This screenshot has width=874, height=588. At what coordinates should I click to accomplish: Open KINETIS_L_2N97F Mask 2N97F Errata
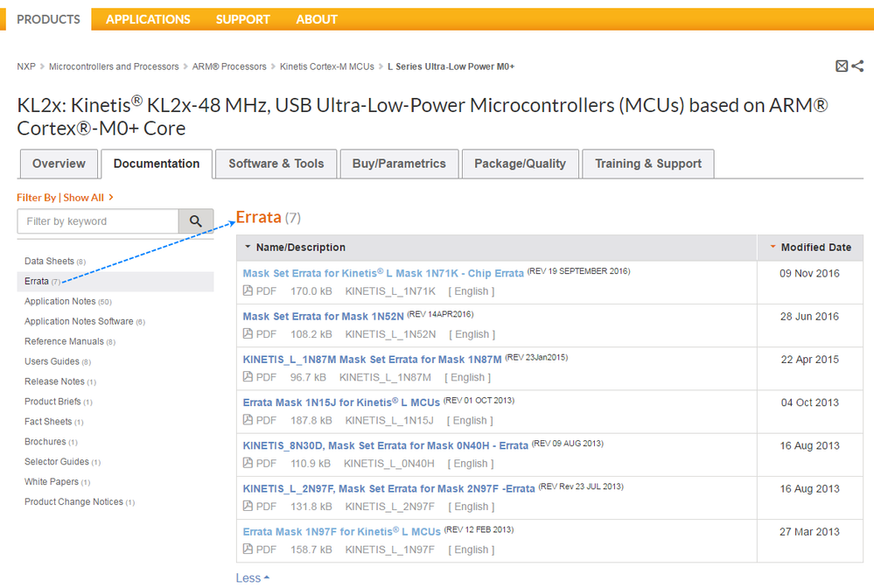[x=388, y=488]
